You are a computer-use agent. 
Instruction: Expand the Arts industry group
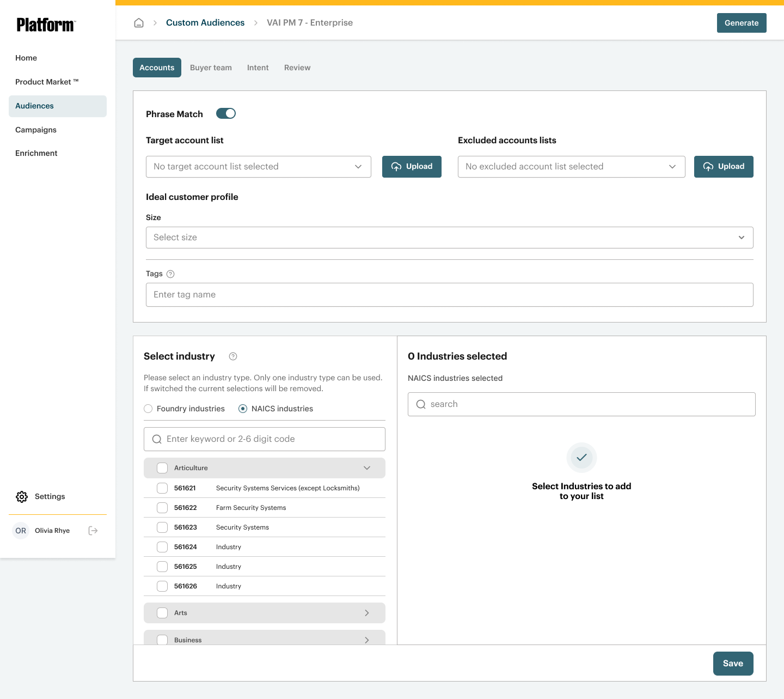(366, 613)
